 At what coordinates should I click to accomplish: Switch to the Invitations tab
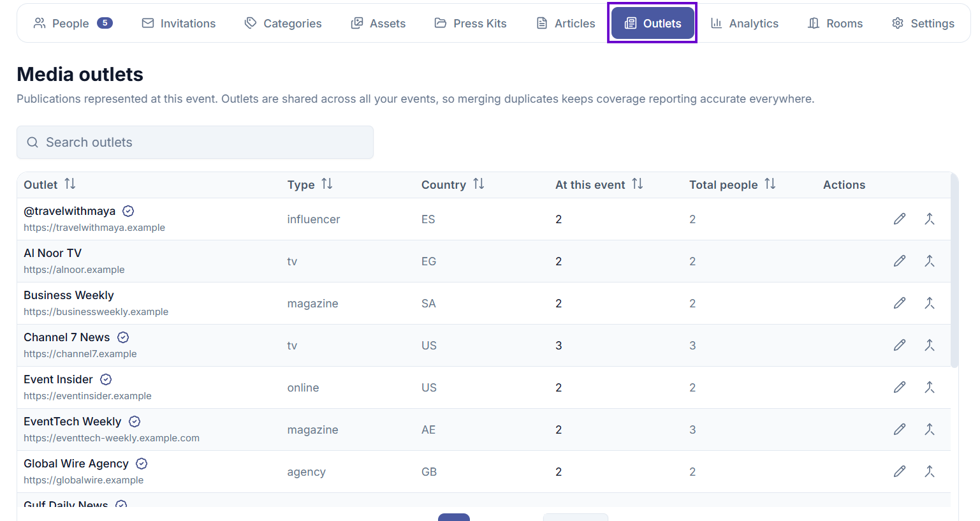click(179, 24)
